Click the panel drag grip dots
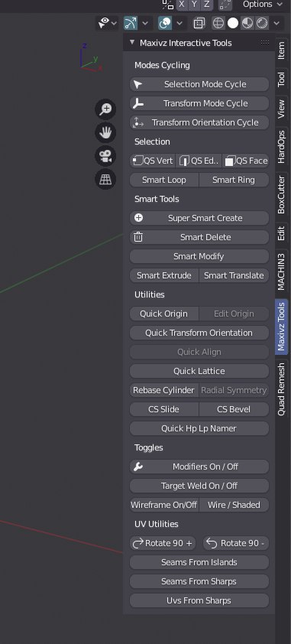 [x=265, y=42]
